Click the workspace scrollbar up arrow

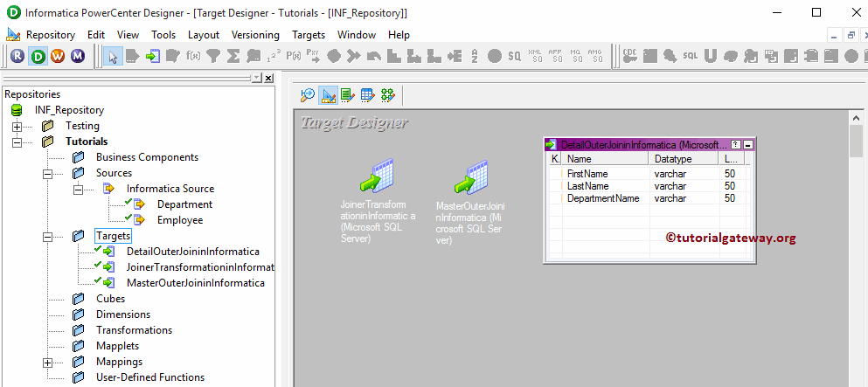[x=855, y=118]
